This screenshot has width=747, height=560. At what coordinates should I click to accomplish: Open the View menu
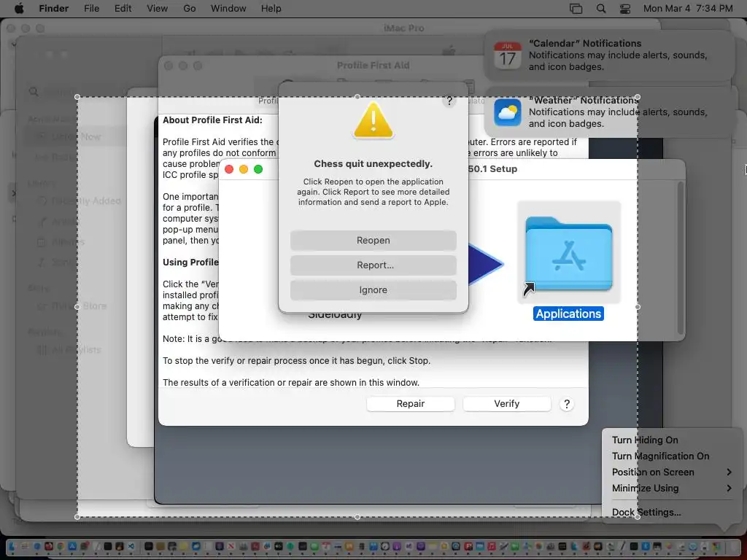[x=158, y=9]
